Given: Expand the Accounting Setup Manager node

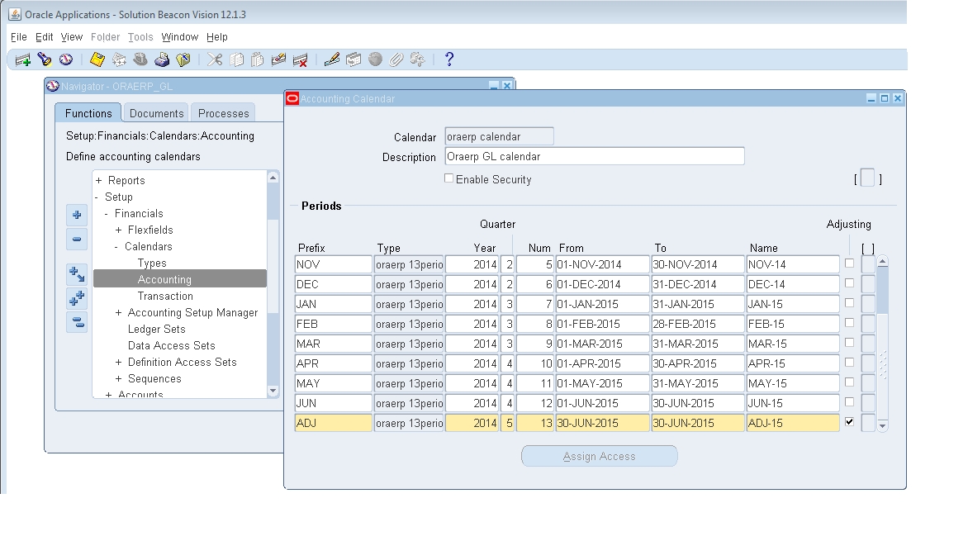Looking at the screenshot, I should click(x=119, y=313).
